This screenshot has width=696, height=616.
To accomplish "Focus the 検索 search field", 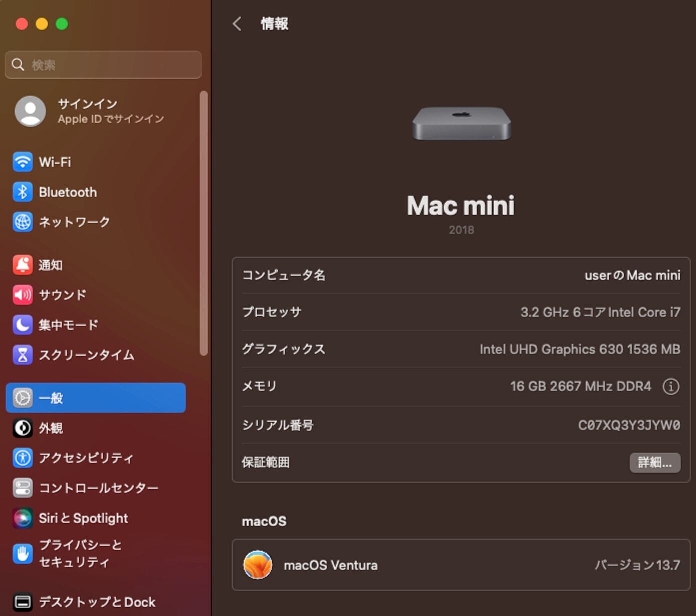I will 103,64.
